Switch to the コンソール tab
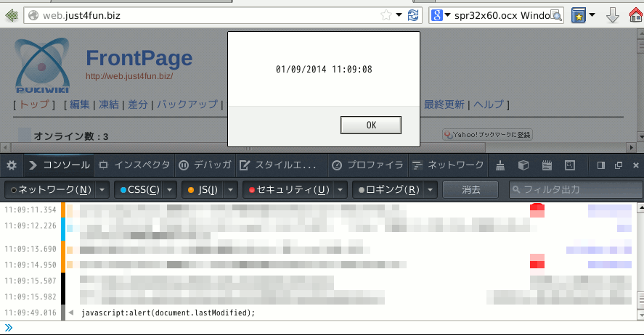This screenshot has height=335, width=644. (59, 165)
